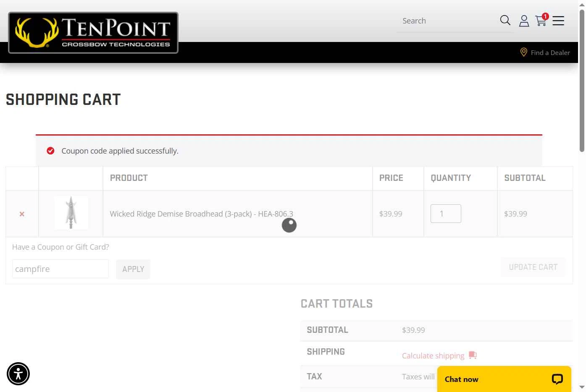
Task: Open the hamburger menu
Action: [558, 21]
